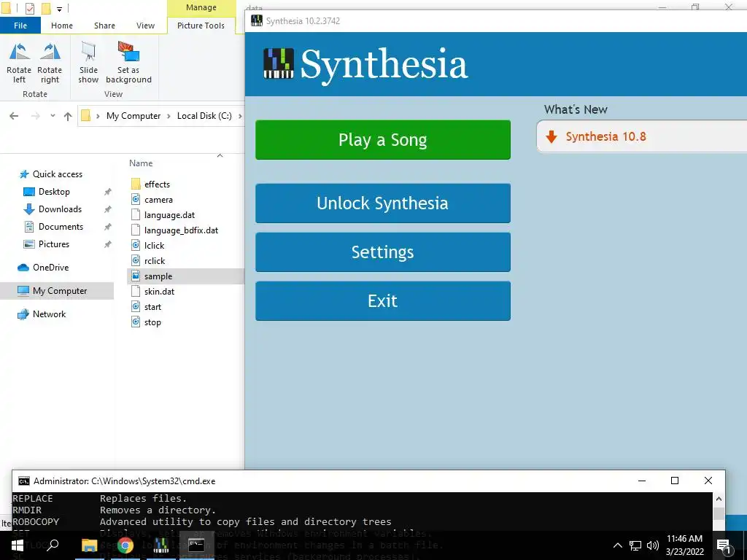Open OneDrive in navigation pane
This screenshot has height=560, width=747.
[x=51, y=267]
